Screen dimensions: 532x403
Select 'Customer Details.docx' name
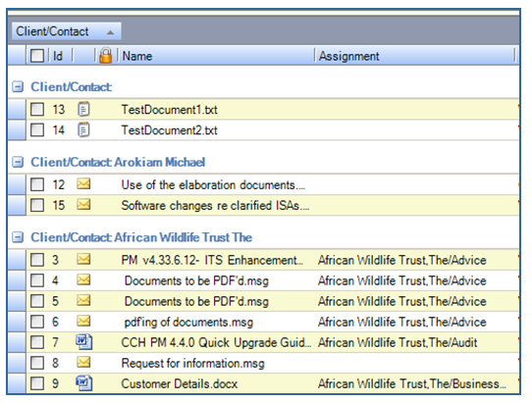click(180, 384)
